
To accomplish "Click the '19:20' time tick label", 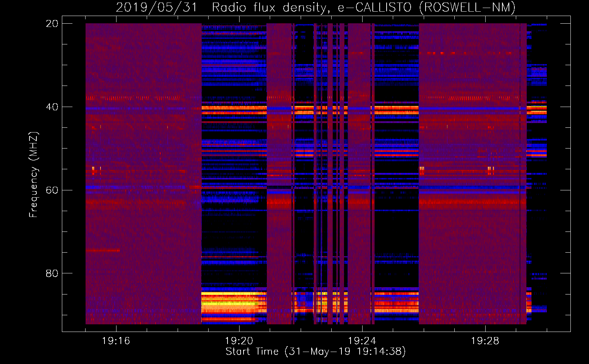I will point(239,341).
